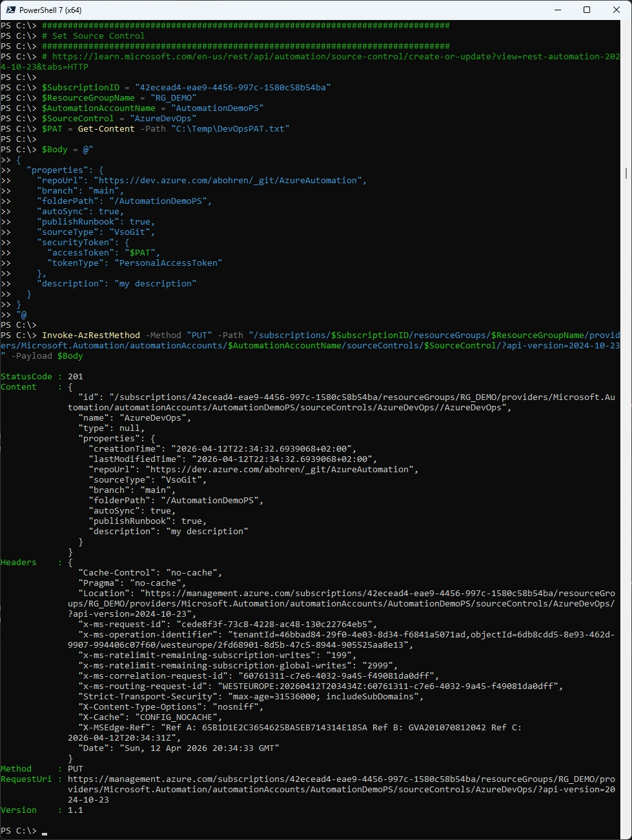
Task: Click the Method output value PUT
Action: pyautogui.click(x=76, y=769)
